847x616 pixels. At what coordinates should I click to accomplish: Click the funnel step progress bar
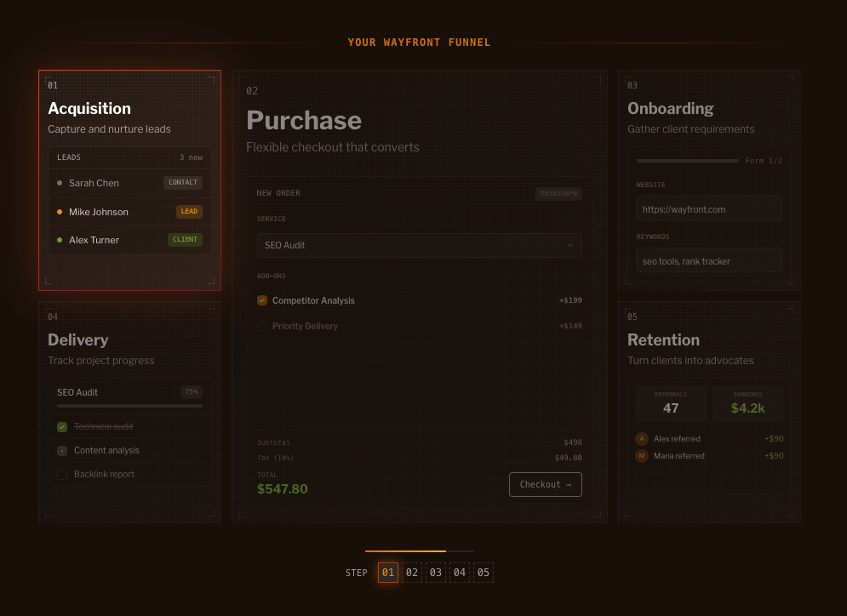(419, 551)
